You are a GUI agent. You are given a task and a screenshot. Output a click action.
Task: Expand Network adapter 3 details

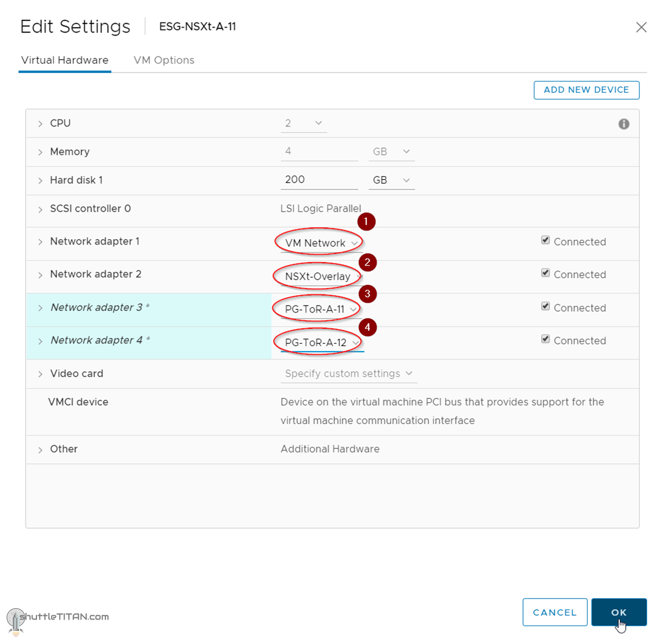tap(40, 308)
